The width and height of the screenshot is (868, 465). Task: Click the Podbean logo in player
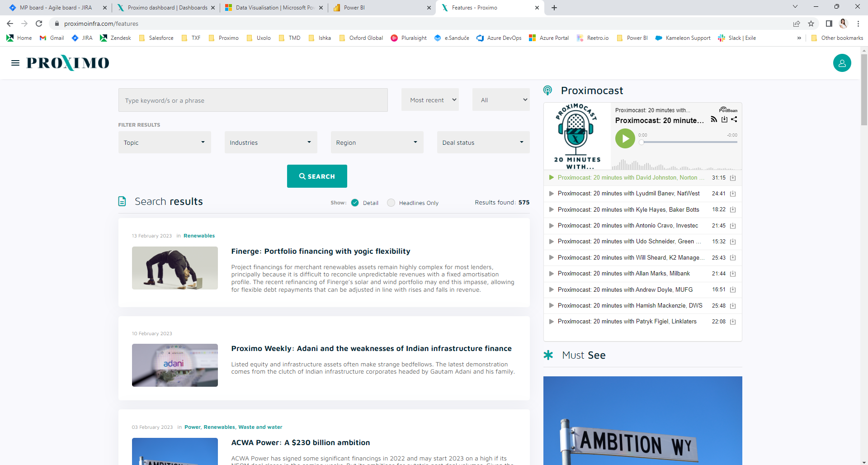click(728, 110)
